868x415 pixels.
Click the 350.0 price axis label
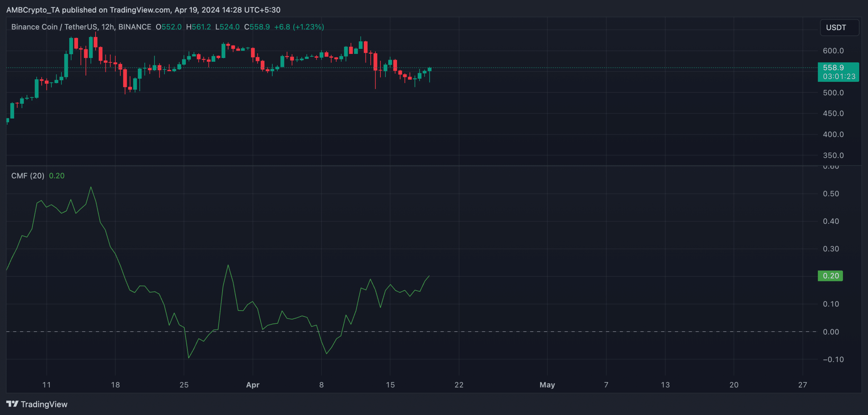(833, 156)
